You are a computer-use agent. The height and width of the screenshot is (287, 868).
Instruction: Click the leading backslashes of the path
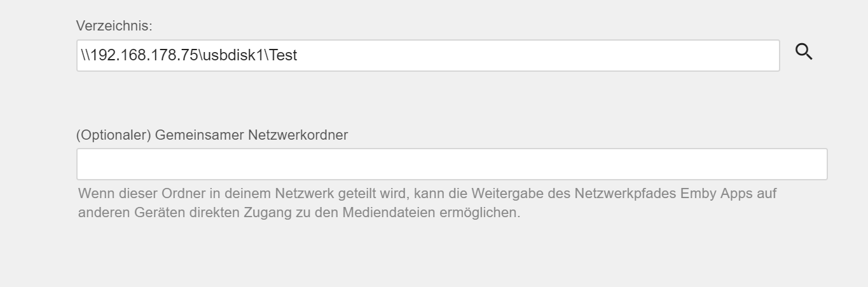(85, 55)
